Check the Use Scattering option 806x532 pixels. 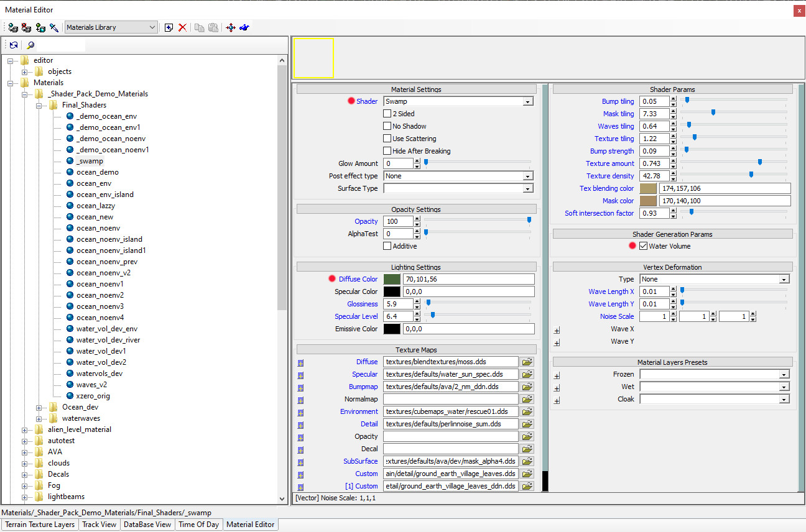coord(387,139)
